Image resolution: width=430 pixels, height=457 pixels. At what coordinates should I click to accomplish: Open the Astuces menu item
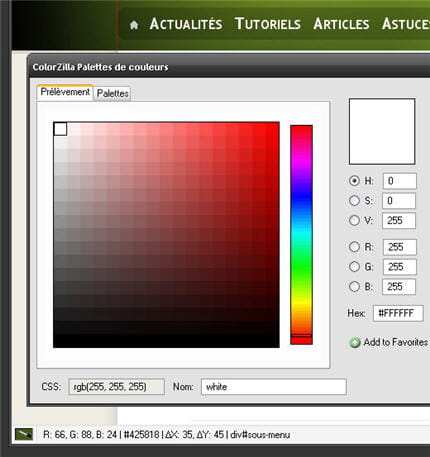(406, 24)
